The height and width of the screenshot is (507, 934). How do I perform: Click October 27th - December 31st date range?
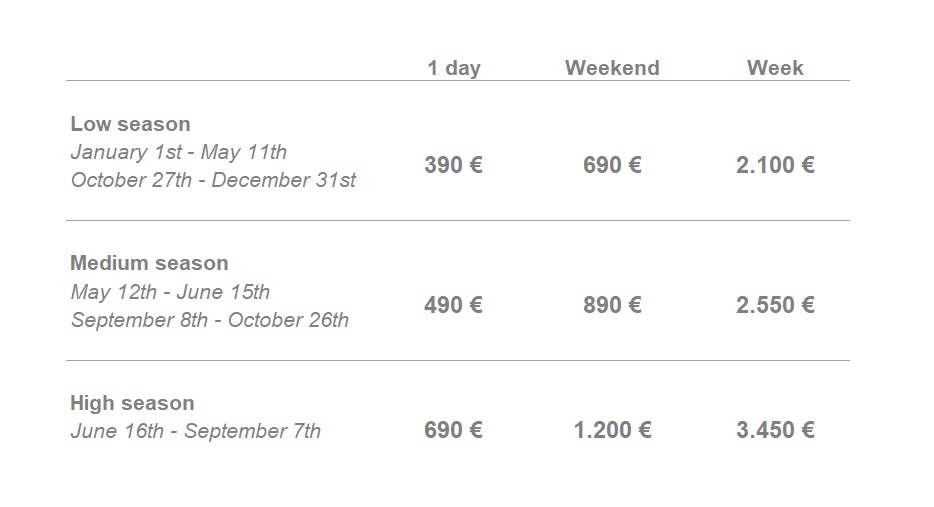pyautogui.click(x=213, y=180)
